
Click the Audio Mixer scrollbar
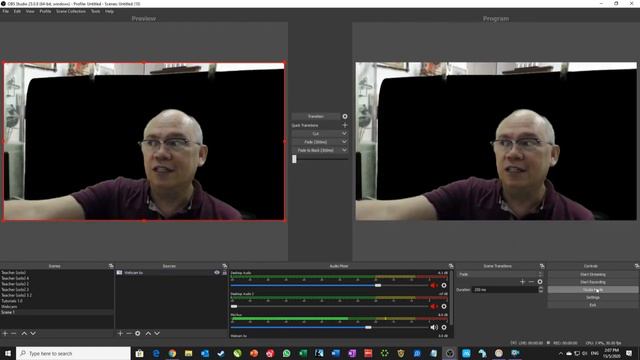[451, 298]
